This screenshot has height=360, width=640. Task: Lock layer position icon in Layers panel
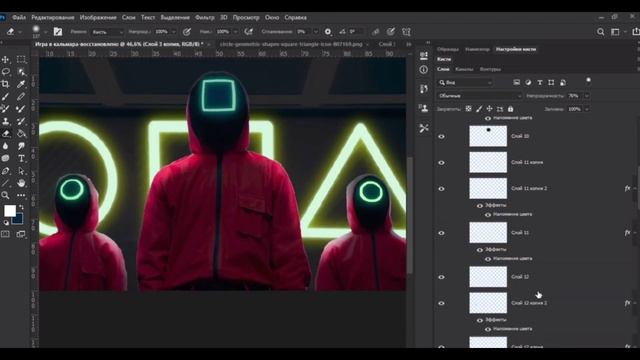click(x=489, y=109)
